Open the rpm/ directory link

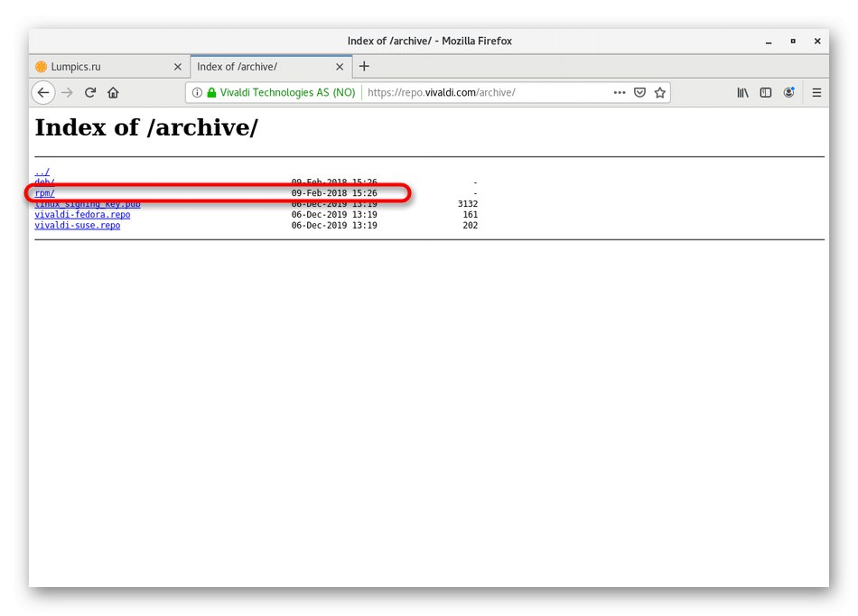[44, 193]
